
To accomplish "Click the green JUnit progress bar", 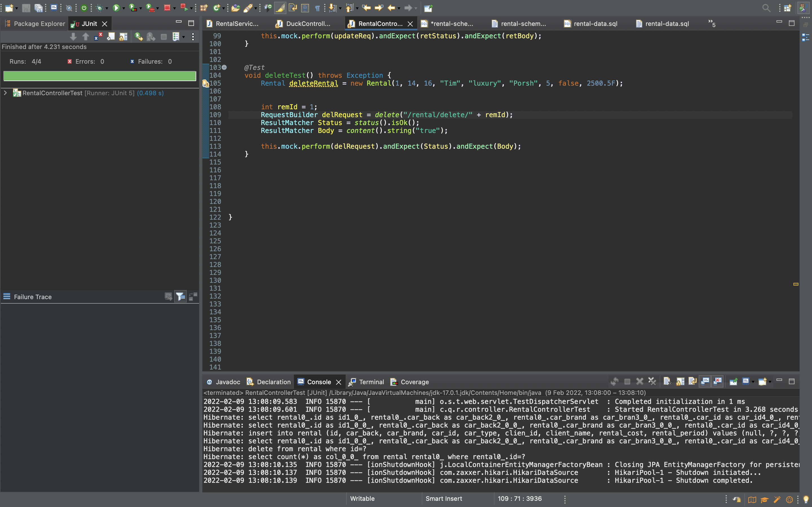I will click(100, 76).
